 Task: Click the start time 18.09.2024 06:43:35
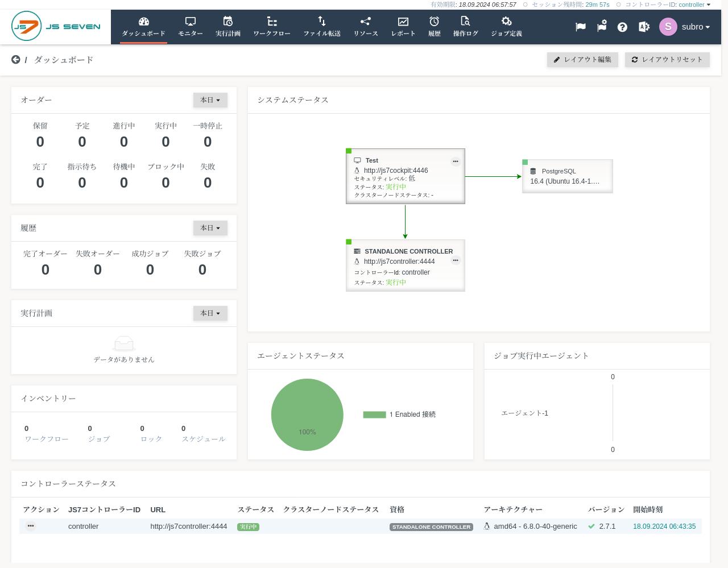tap(664, 526)
